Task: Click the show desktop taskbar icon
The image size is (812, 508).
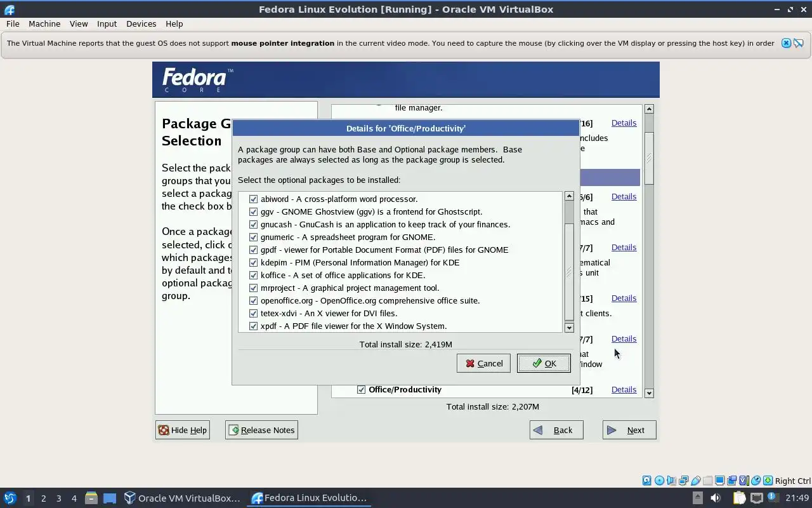Action: [x=110, y=498]
